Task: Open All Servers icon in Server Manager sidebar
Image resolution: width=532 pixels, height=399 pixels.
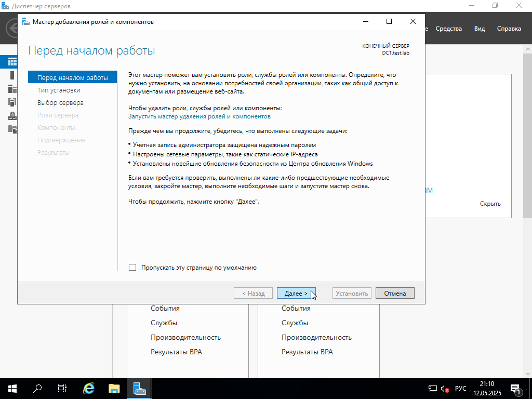Action: [12, 89]
